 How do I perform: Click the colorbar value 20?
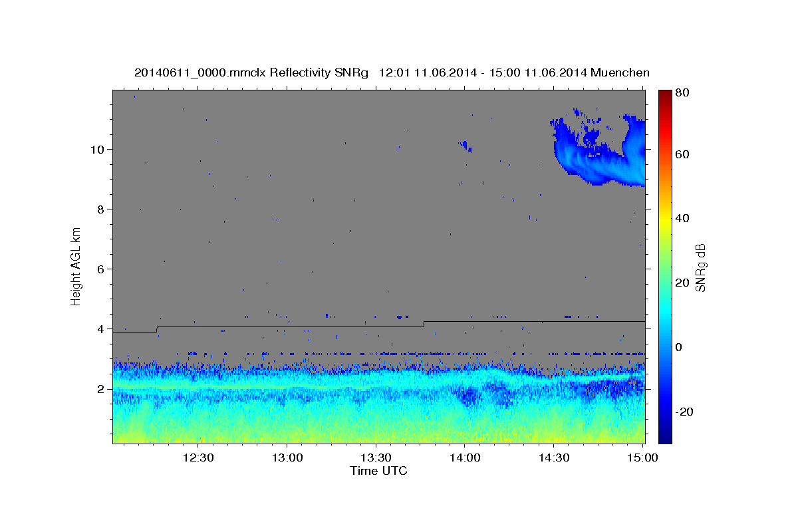coord(682,283)
